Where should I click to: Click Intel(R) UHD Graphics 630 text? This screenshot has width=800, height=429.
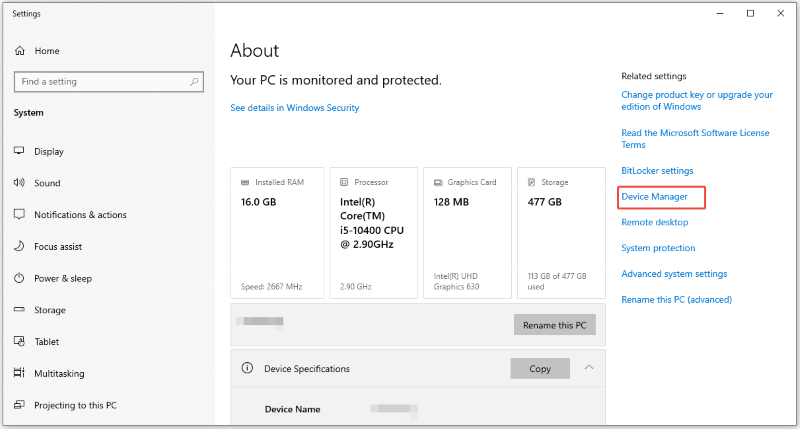(457, 281)
